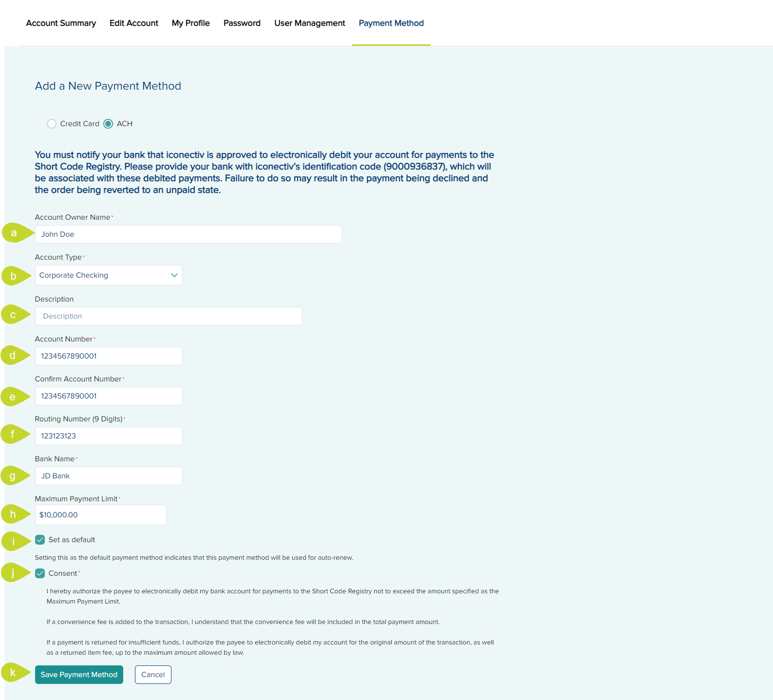Click the Account Owner Name field
773x700 pixels.
(189, 234)
